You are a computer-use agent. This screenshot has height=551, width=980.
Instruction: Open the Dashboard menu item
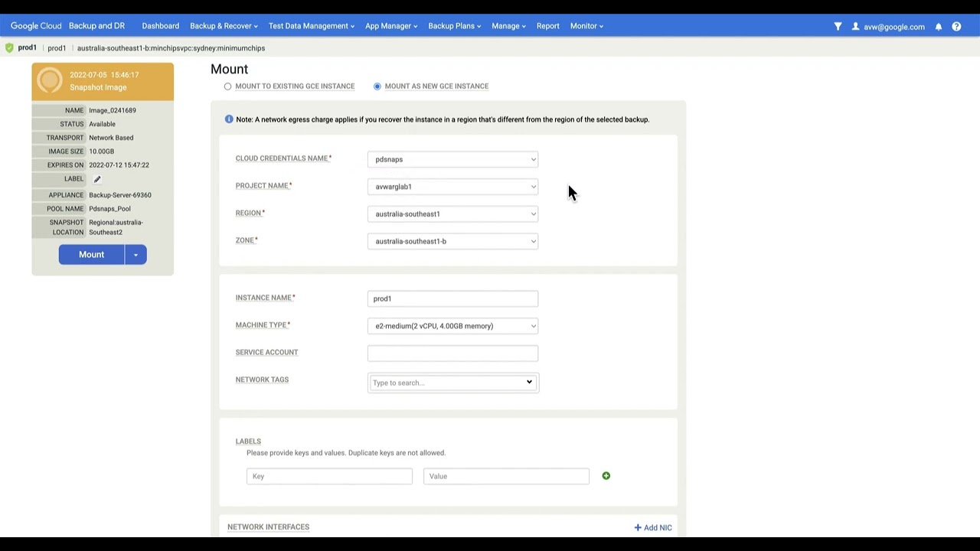click(161, 26)
